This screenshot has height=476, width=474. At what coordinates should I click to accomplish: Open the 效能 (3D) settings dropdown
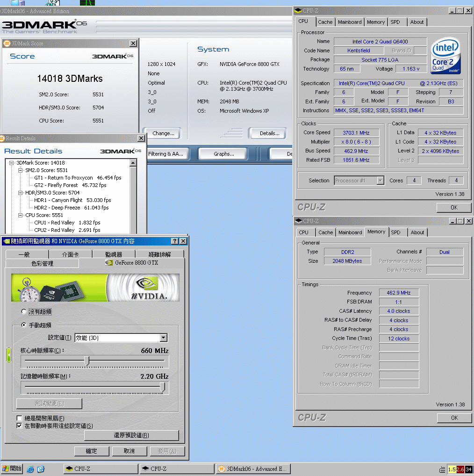coord(163,338)
